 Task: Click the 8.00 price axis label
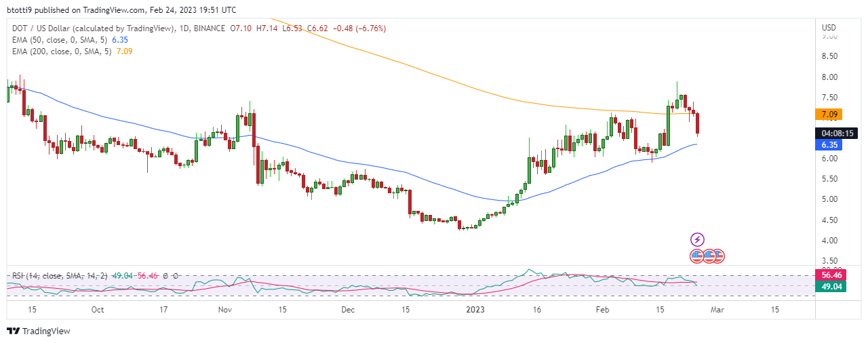point(830,77)
